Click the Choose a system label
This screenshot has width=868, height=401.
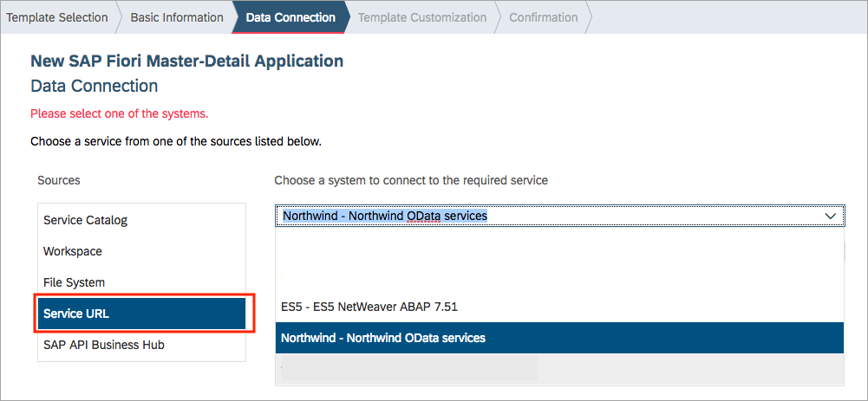point(411,180)
